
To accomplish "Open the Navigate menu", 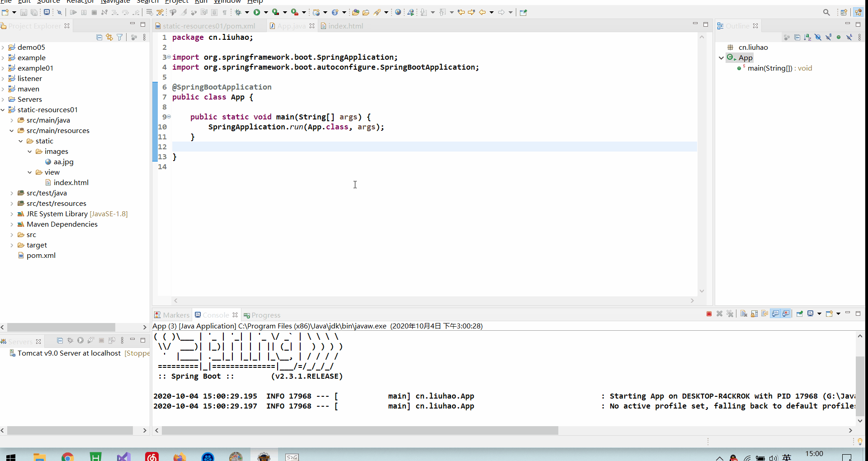I will (115, 2).
